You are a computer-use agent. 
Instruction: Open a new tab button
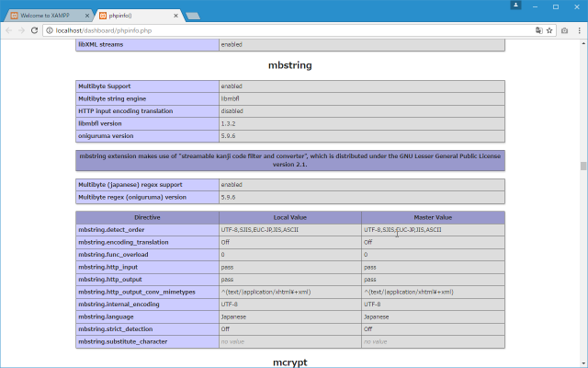tap(193, 16)
